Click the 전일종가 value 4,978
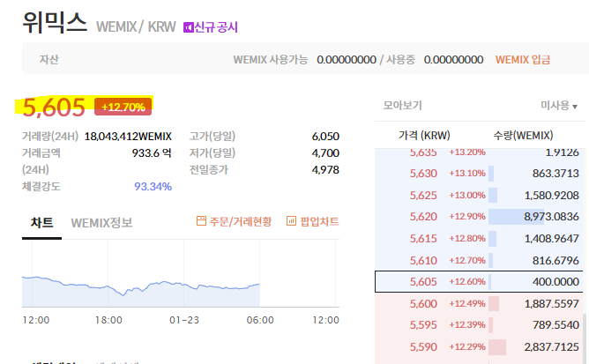Screen dimensions: 589x364 325,170
